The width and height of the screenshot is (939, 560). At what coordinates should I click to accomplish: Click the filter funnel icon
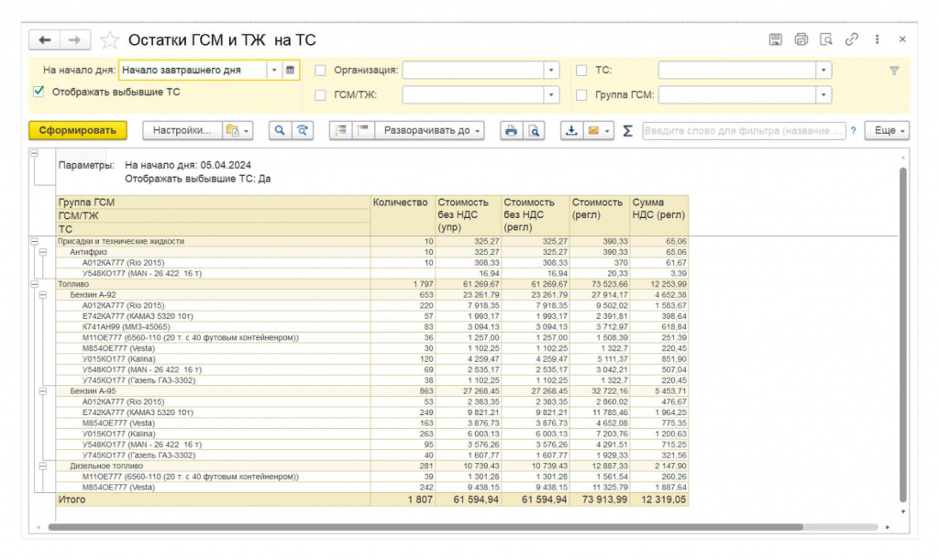(894, 71)
